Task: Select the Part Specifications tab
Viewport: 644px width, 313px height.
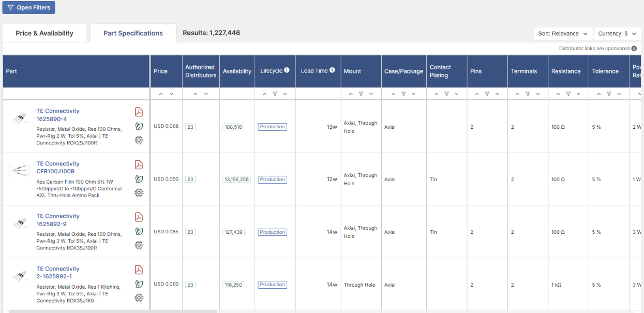Action: (x=133, y=33)
